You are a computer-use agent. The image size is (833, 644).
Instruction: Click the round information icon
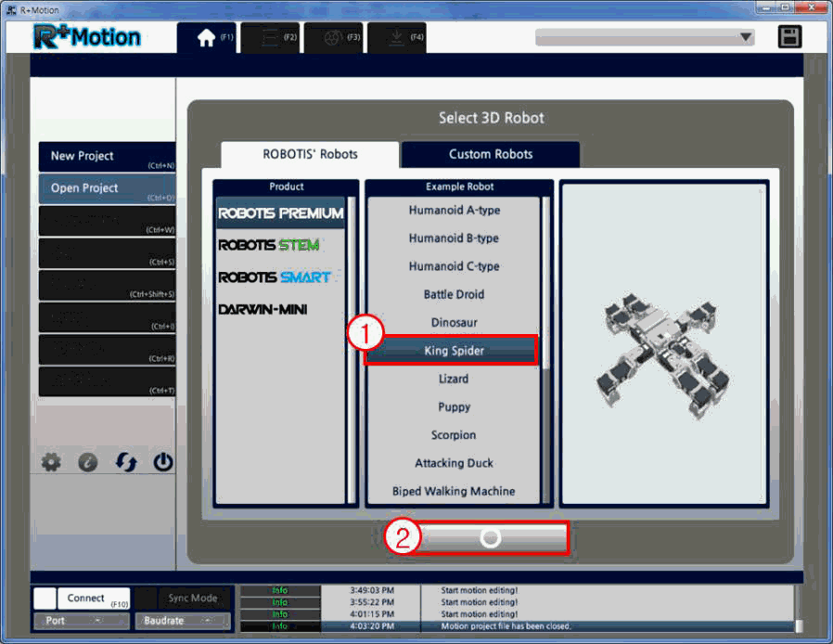pyautogui.click(x=88, y=462)
